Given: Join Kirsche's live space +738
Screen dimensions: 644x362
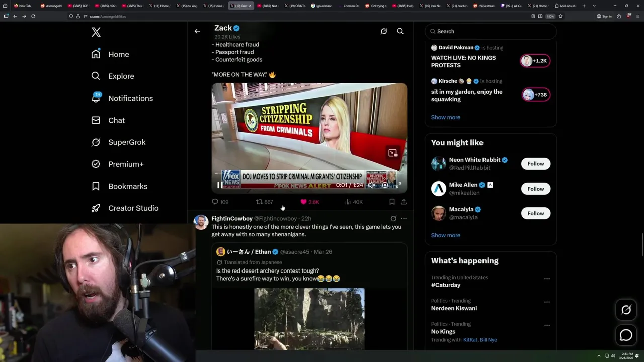Looking at the screenshot, I should [x=535, y=95].
